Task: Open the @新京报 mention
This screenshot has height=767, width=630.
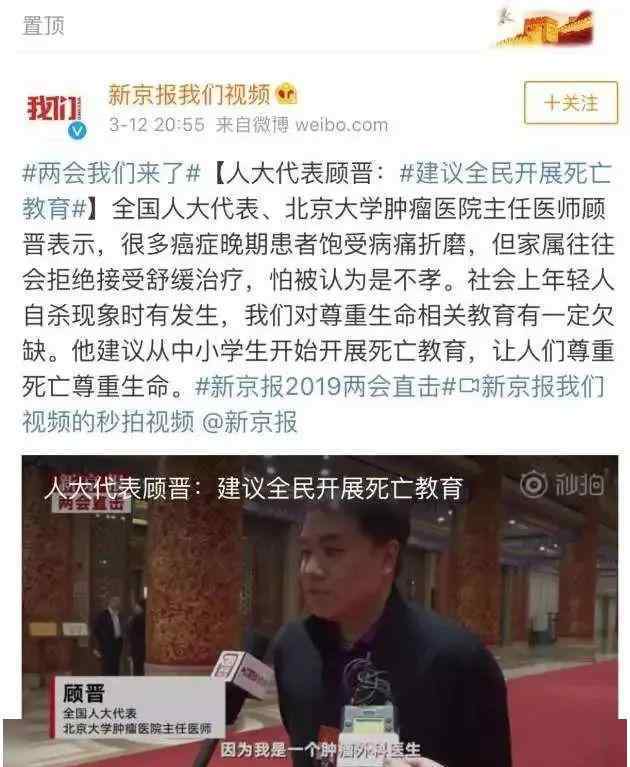Action: click(x=249, y=422)
